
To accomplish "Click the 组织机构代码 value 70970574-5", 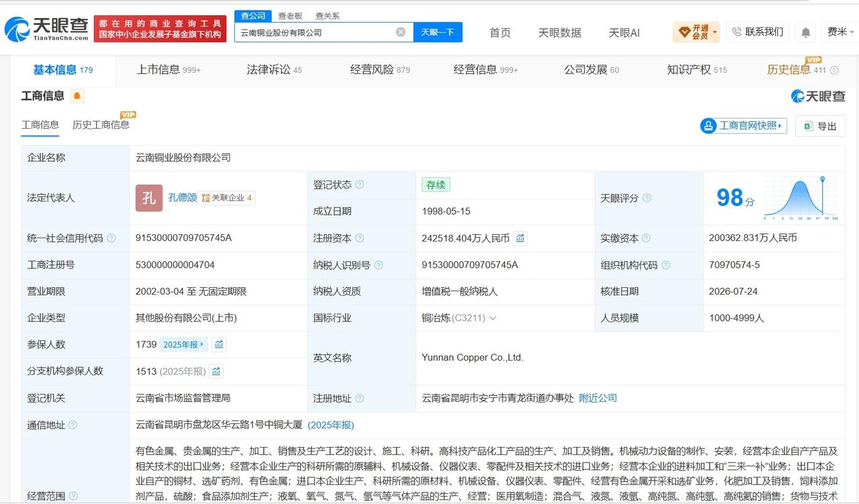I will pos(735,265).
